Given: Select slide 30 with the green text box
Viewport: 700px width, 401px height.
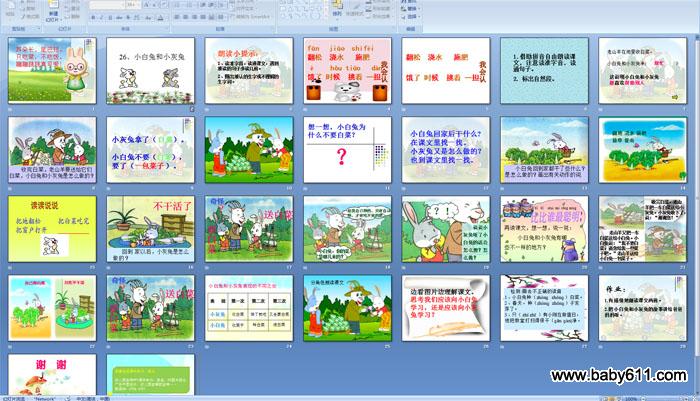Looking at the screenshot, I should (x=150, y=375).
